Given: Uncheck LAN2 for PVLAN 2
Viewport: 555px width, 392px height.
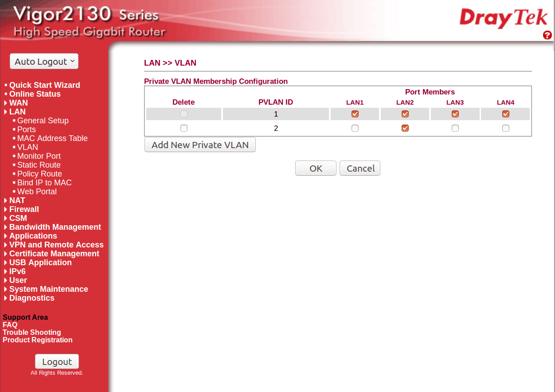Looking at the screenshot, I should coord(405,128).
